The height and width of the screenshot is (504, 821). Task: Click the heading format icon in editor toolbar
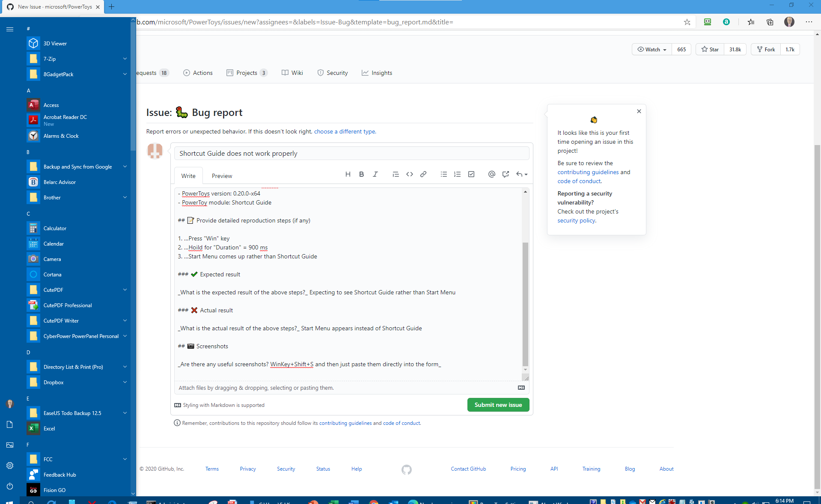[348, 174]
